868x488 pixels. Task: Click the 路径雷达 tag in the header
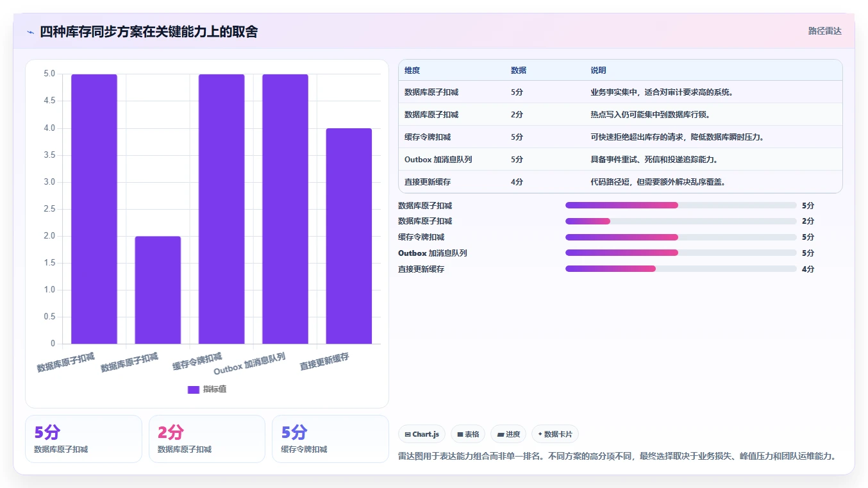click(x=824, y=31)
